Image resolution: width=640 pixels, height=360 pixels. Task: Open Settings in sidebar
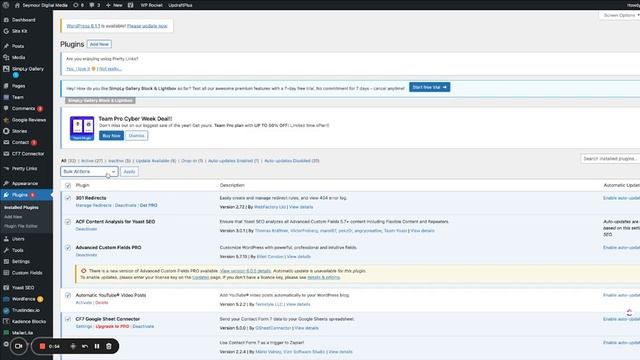(x=20, y=262)
